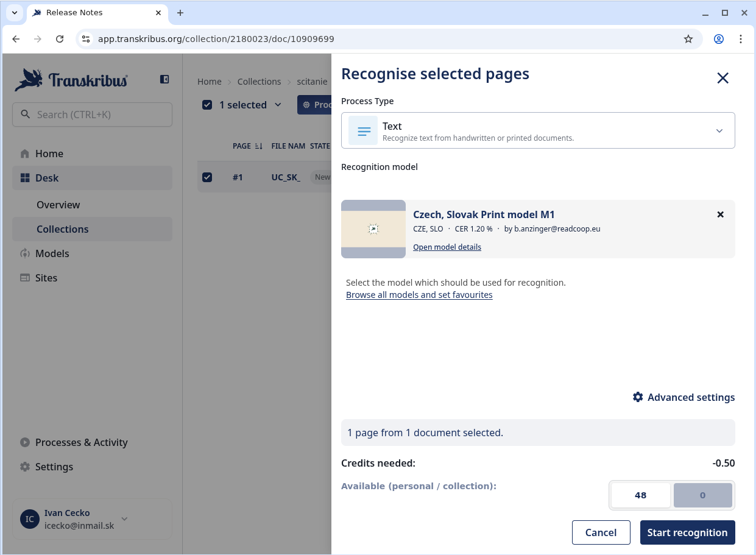Click the Transkribus logo
The image size is (756, 555).
[72, 80]
